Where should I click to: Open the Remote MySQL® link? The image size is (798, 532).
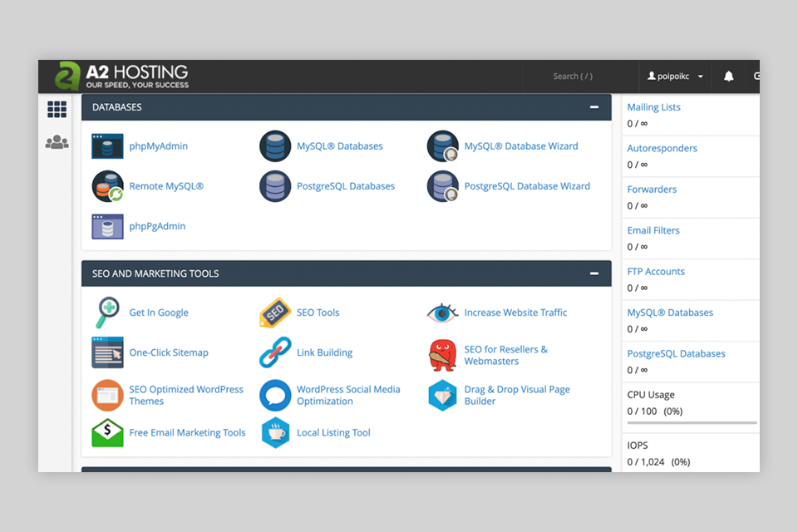point(166,186)
